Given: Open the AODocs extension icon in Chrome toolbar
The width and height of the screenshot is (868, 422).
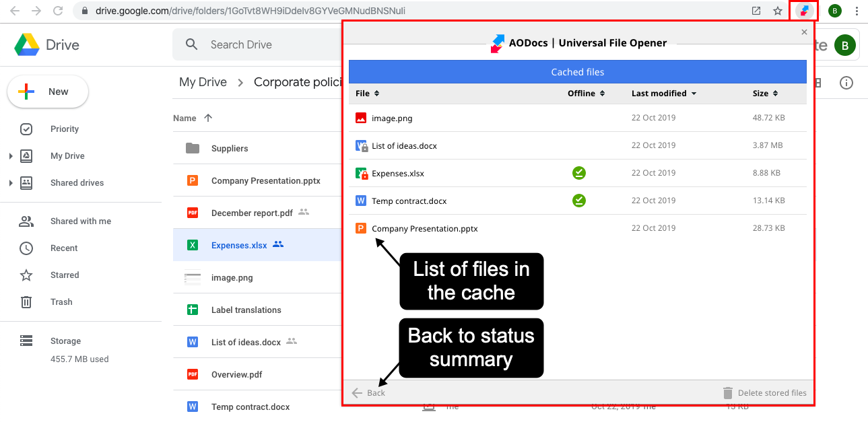Looking at the screenshot, I should (x=803, y=10).
